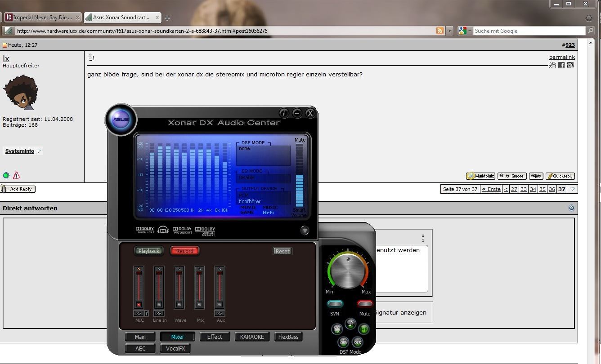This screenshot has width=601, height=364.
Task: Click the Dolby Headphone icon
Action: tap(163, 230)
